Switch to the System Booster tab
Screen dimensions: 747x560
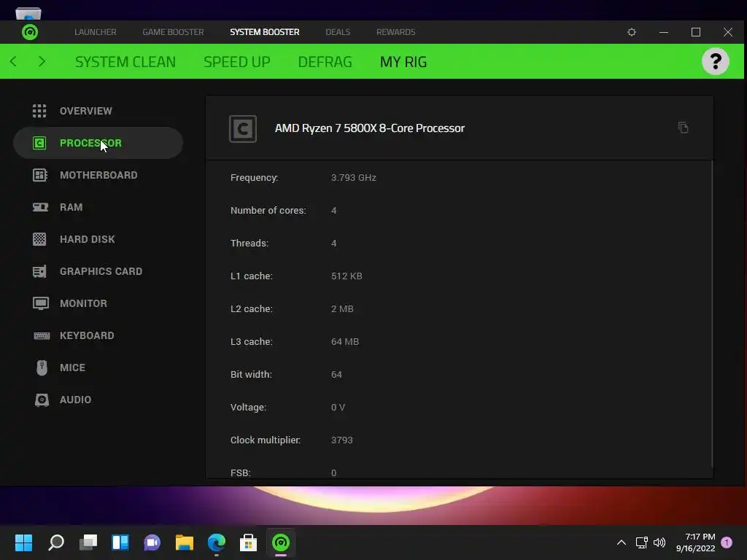click(x=264, y=32)
